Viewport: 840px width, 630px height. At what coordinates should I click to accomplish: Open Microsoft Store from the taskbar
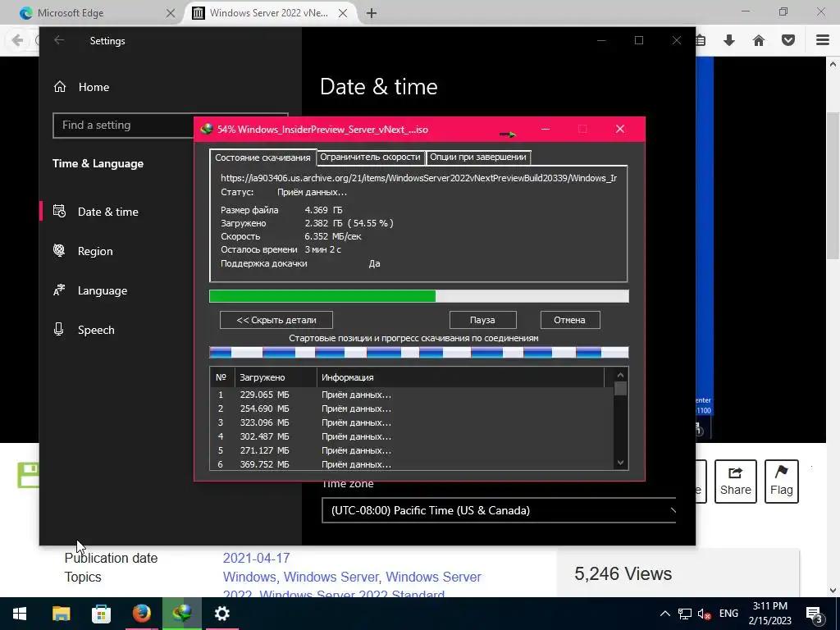101,614
